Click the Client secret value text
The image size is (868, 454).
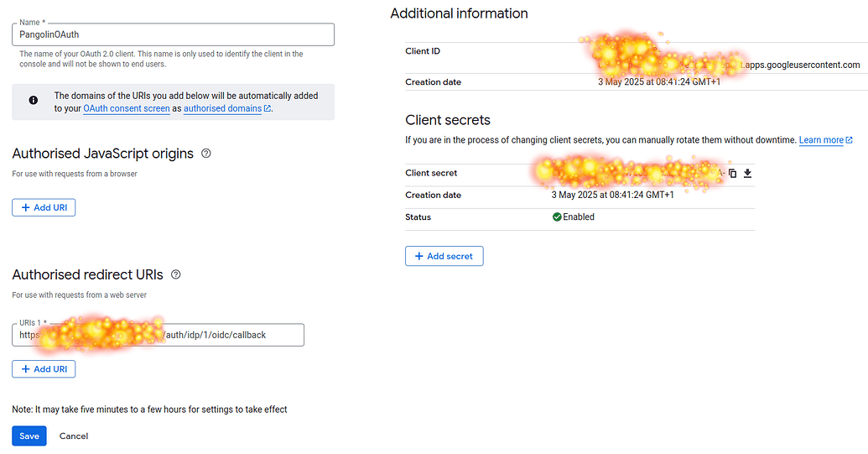[629, 173]
